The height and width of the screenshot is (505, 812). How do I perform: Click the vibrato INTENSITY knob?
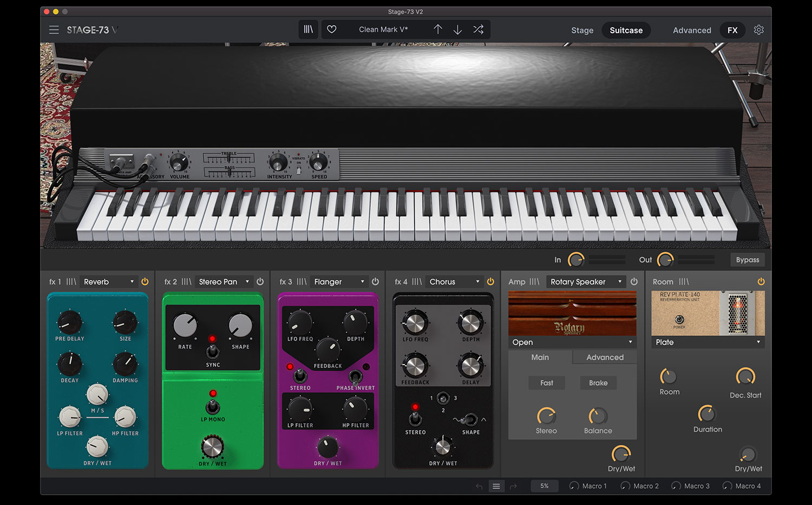pos(278,162)
